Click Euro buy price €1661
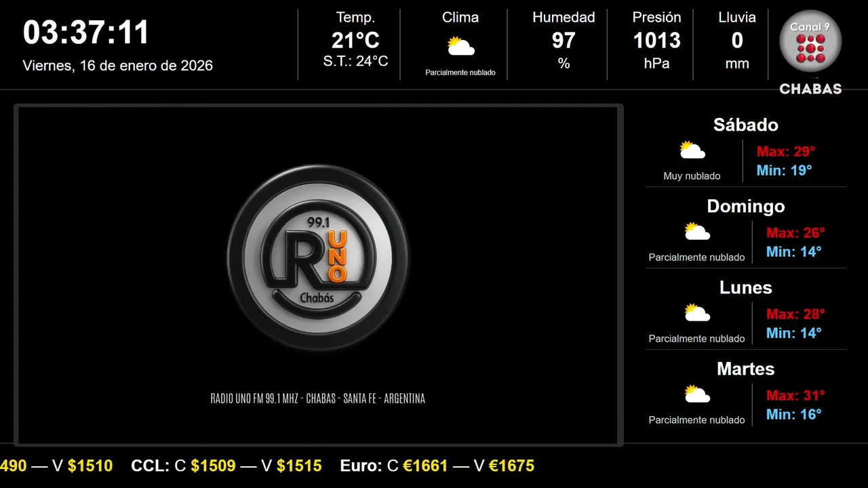This screenshot has width=868, height=488. tap(425, 466)
